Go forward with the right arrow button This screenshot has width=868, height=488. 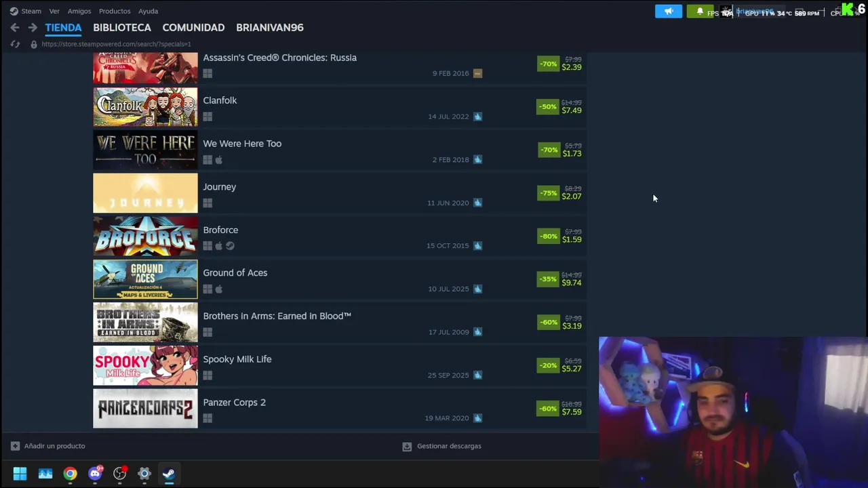[x=33, y=28]
